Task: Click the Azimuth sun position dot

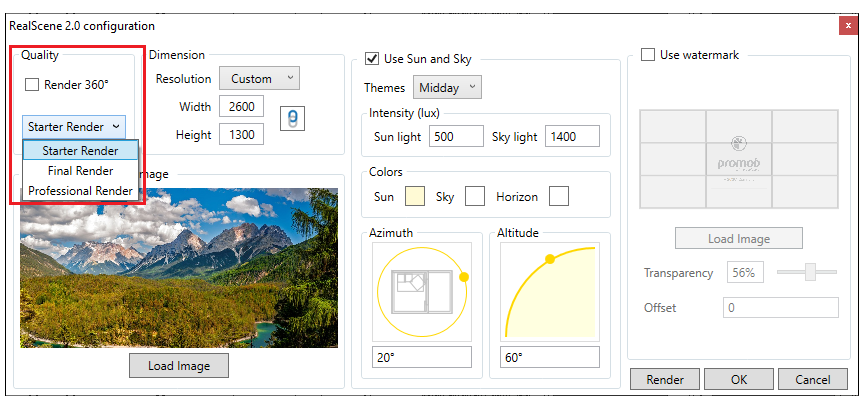Action: point(464,277)
